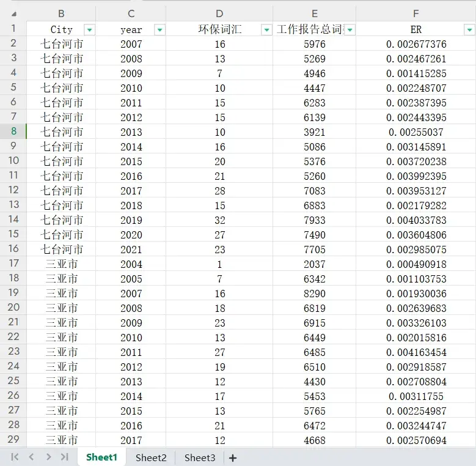The width and height of the screenshot is (476, 466).
Task: Select row 17 header
Action: [x=13, y=264]
